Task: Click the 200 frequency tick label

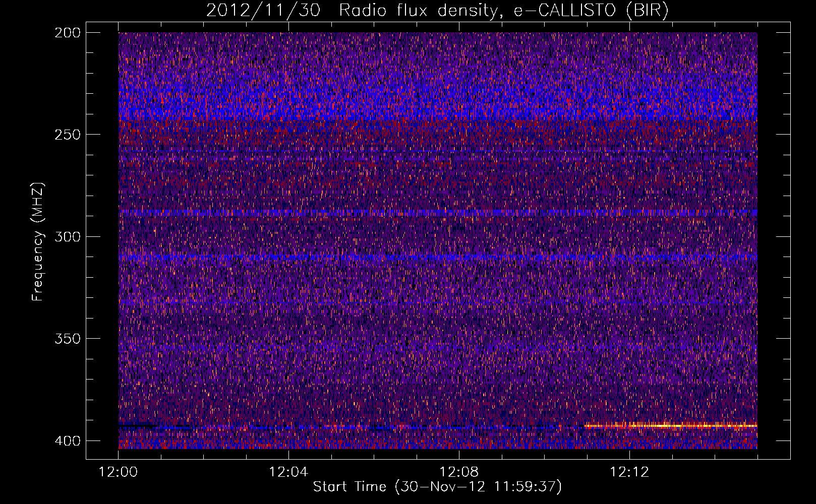Action: coord(67,33)
